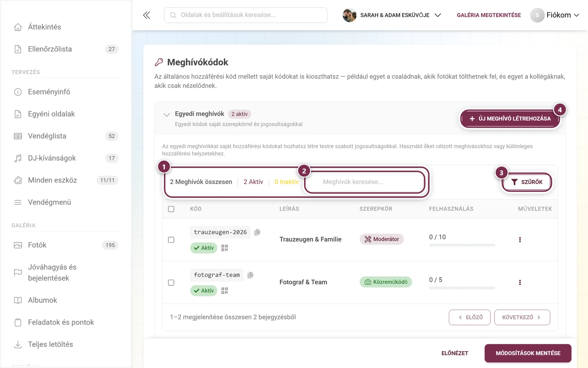Image resolution: width=588 pixels, height=368 pixels.
Task: Click the Minden eszköz puzzle icon
Action: (18, 180)
